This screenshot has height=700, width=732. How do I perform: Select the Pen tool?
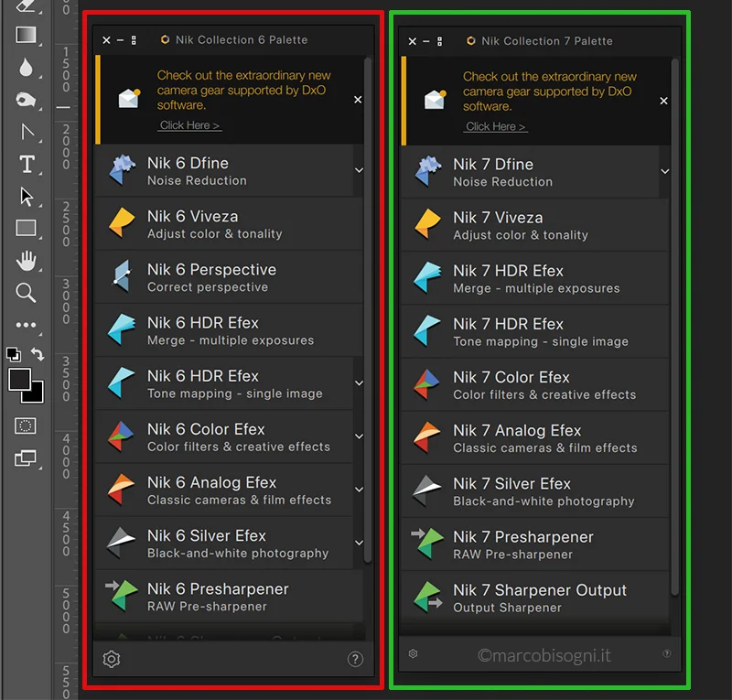(27, 132)
